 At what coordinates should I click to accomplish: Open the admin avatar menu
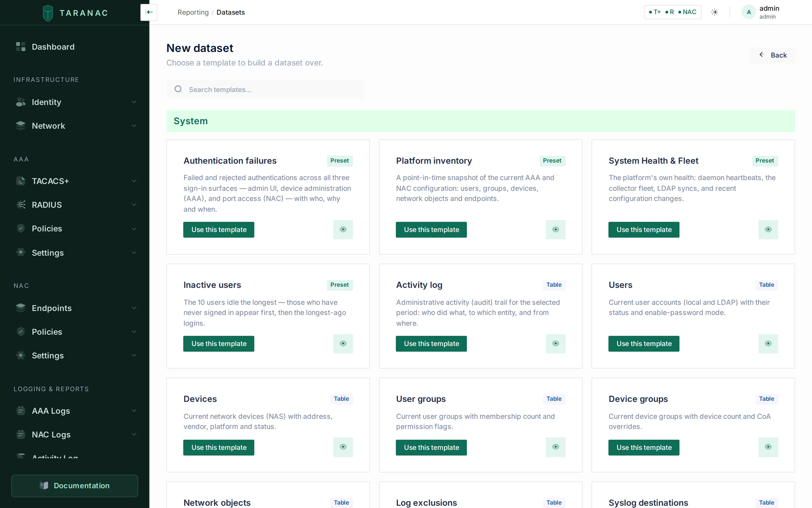pyautogui.click(x=748, y=12)
